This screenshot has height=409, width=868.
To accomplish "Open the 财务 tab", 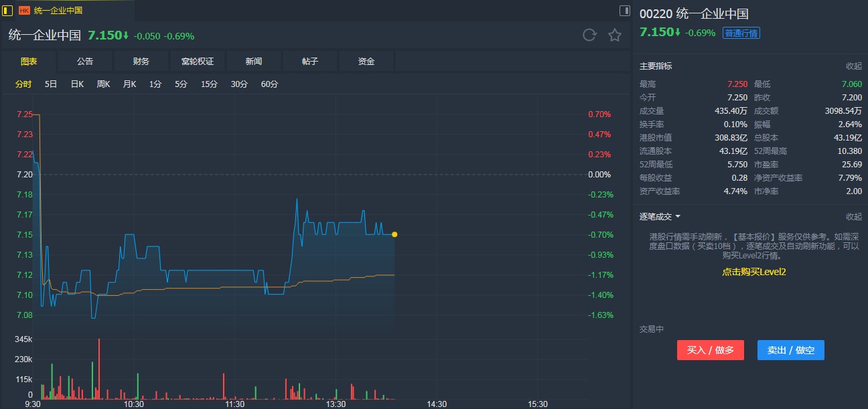I will [141, 62].
